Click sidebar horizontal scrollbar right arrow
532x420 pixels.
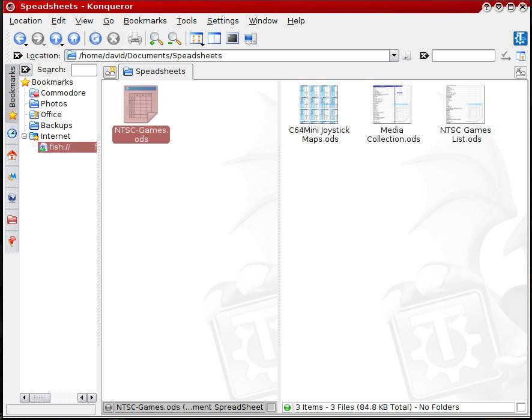92,397
